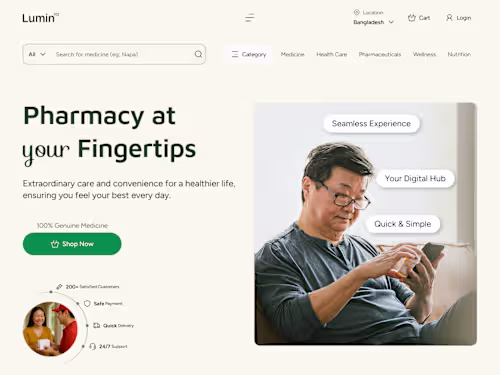Open the Bangladesh location dropdown
The image size is (500, 375).
click(x=374, y=22)
